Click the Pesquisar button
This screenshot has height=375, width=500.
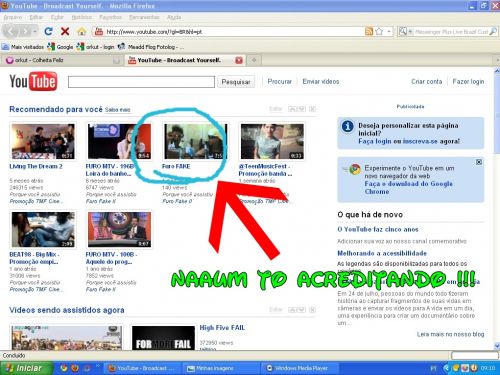point(236,82)
